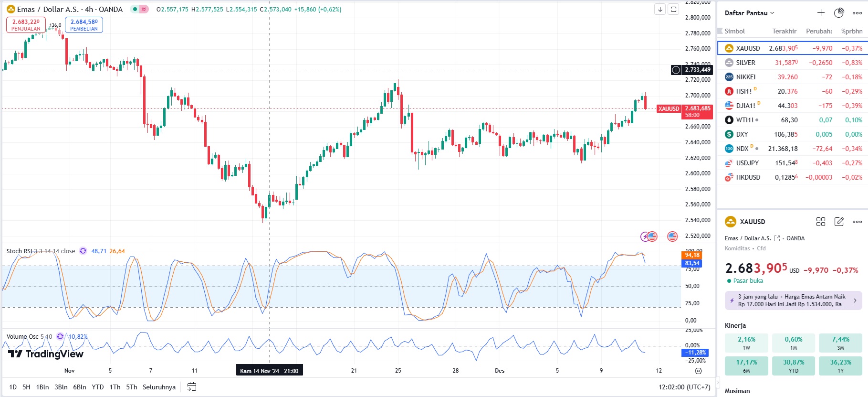The width and height of the screenshot is (868, 397).
Task: Select the YTD time range
Action: coord(97,387)
